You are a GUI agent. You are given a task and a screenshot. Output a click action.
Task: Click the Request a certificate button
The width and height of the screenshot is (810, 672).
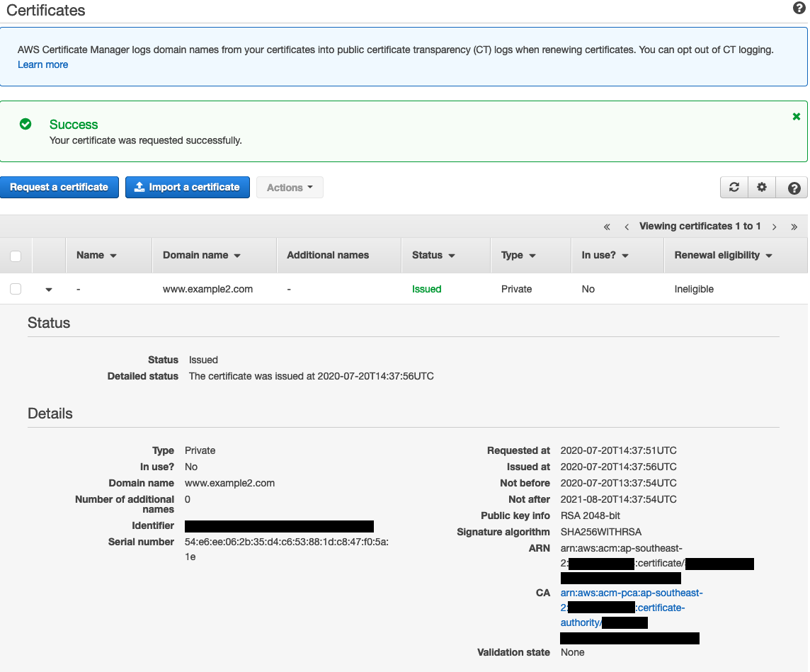point(59,187)
